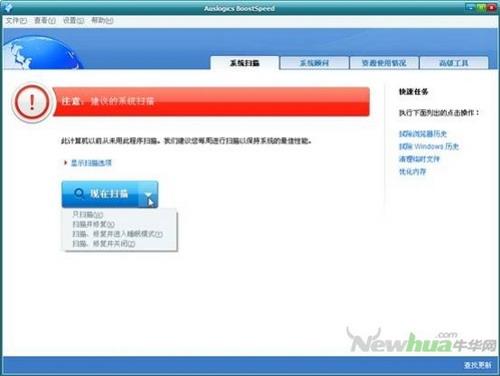
Task: Switch to the 系统顾问 tab
Action: click(x=314, y=63)
